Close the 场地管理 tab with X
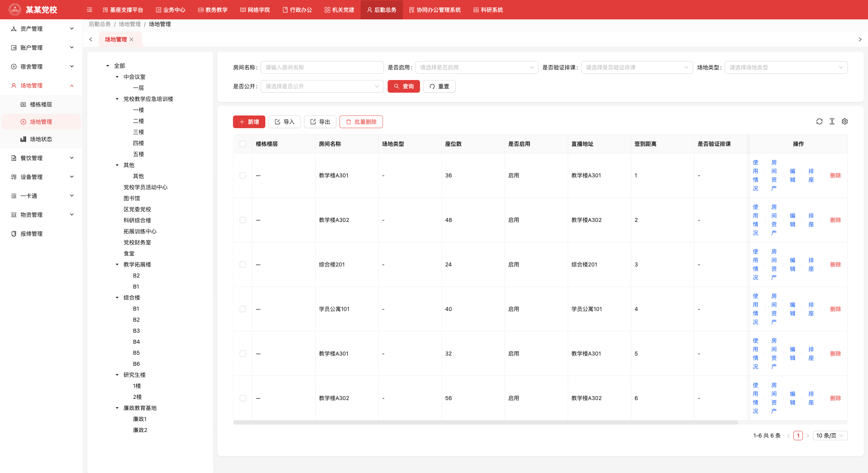Viewport: 868px width, 473px height. (x=131, y=39)
